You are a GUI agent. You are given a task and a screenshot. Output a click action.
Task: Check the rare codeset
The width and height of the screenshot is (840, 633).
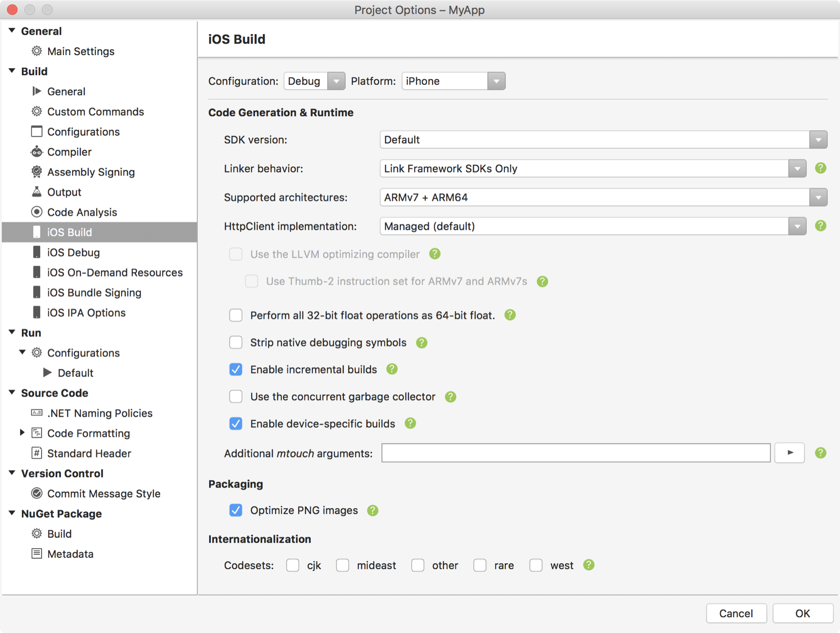(x=480, y=565)
